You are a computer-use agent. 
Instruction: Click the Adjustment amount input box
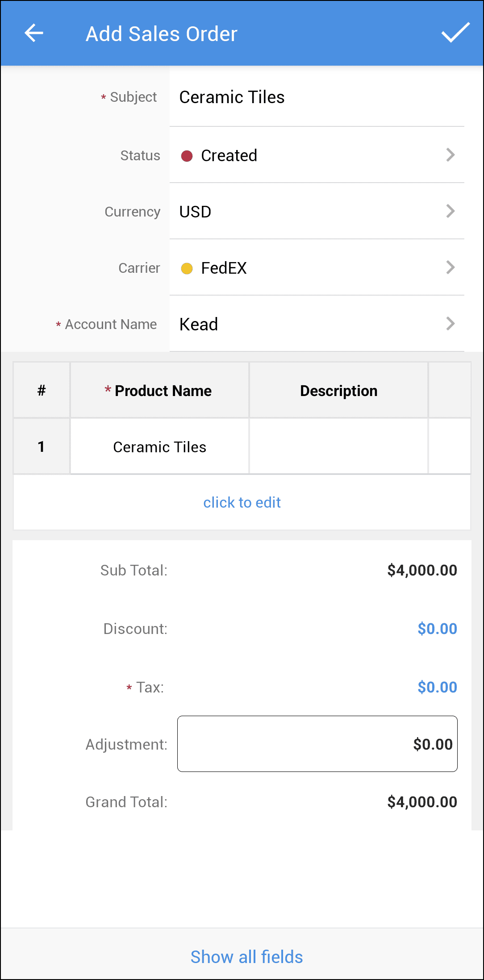317,744
